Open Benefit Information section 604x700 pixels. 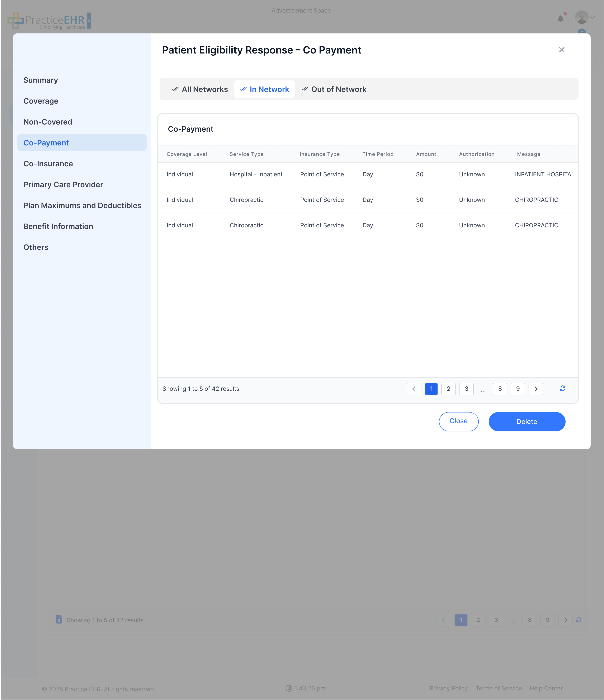point(58,226)
